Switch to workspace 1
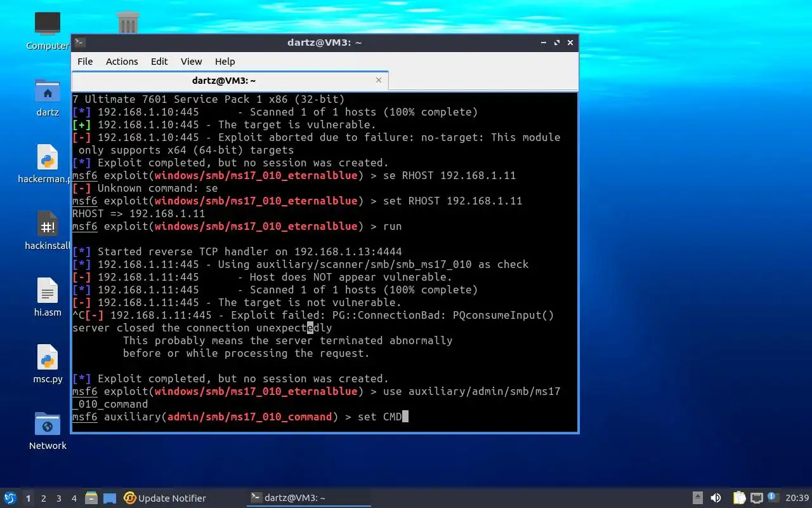 pos(28,498)
